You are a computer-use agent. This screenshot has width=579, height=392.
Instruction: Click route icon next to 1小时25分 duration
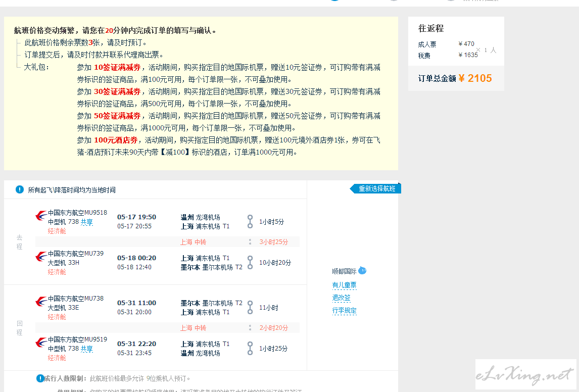(250, 349)
